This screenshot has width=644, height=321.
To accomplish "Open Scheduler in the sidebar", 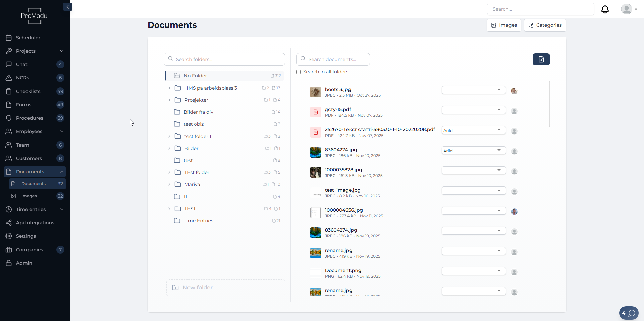I will [x=28, y=38].
